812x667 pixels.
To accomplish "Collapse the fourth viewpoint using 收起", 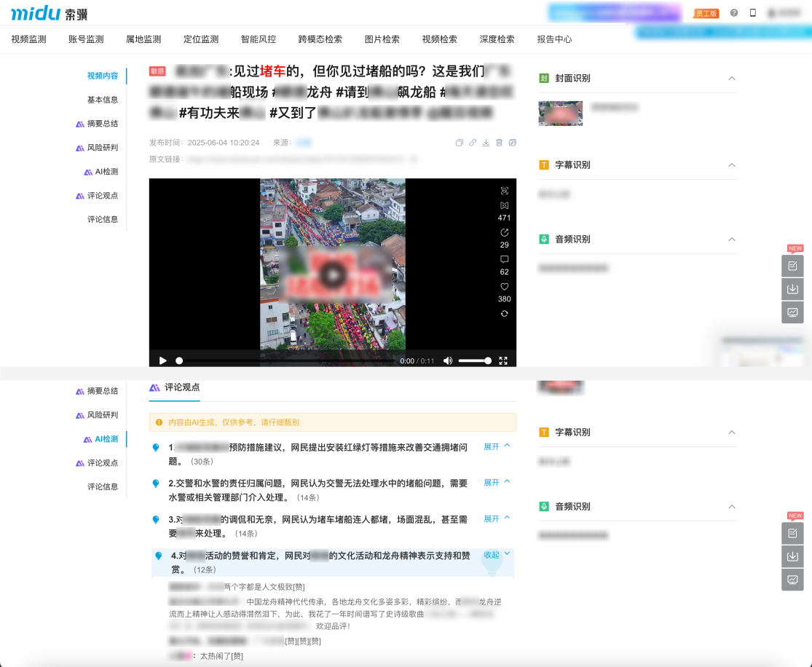I will pyautogui.click(x=492, y=555).
